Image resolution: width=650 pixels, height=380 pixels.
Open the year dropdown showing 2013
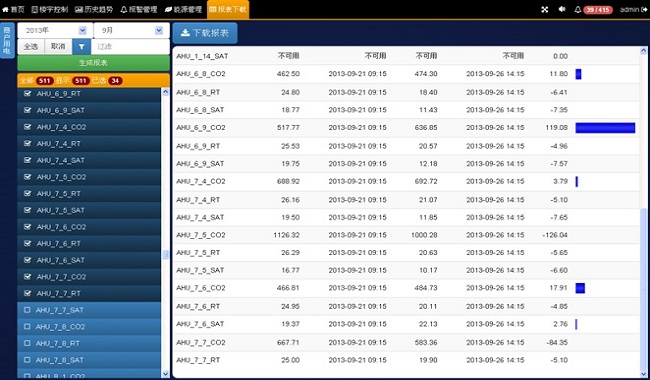click(55, 30)
